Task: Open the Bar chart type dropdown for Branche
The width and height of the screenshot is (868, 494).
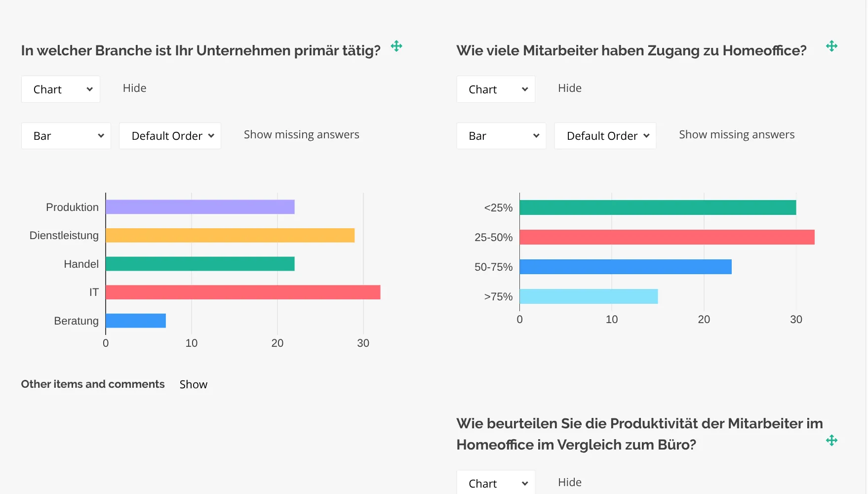Action: tap(66, 136)
